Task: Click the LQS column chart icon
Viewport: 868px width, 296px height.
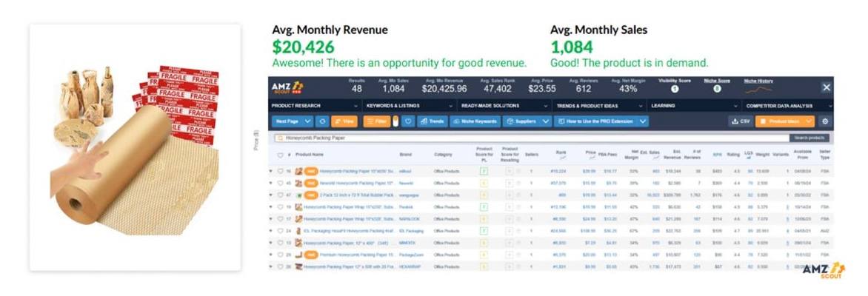Action: tap(750, 158)
